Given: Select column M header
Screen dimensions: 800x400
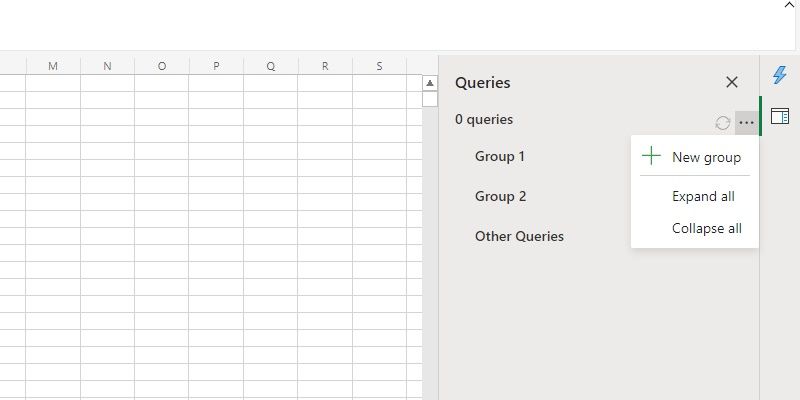Looking at the screenshot, I should pos(53,66).
